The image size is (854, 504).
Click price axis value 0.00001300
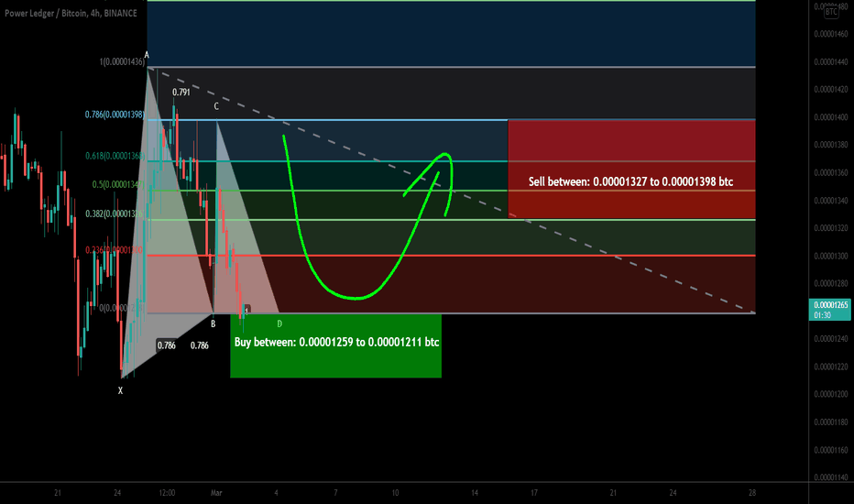(x=830, y=256)
